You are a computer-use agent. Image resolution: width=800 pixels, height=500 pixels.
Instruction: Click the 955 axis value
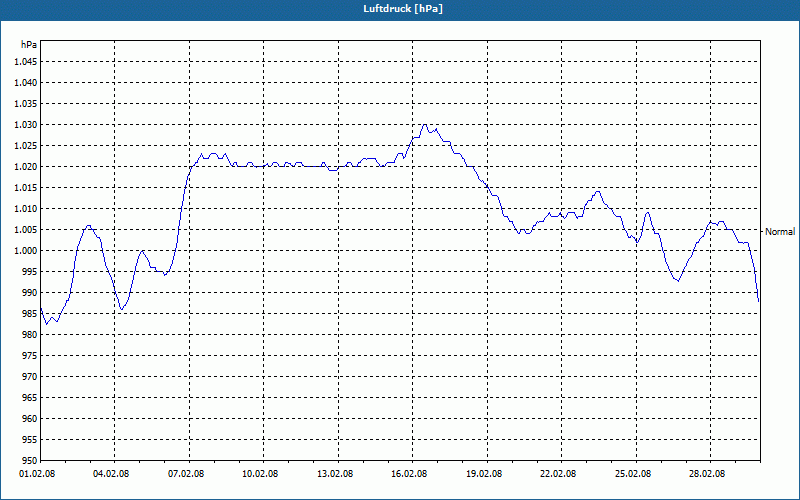(x=30, y=440)
